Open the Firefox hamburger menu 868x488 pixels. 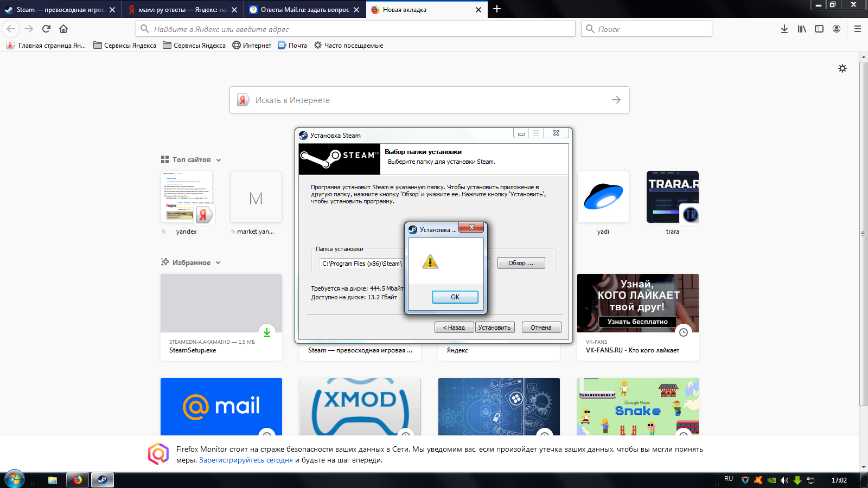pos(858,29)
